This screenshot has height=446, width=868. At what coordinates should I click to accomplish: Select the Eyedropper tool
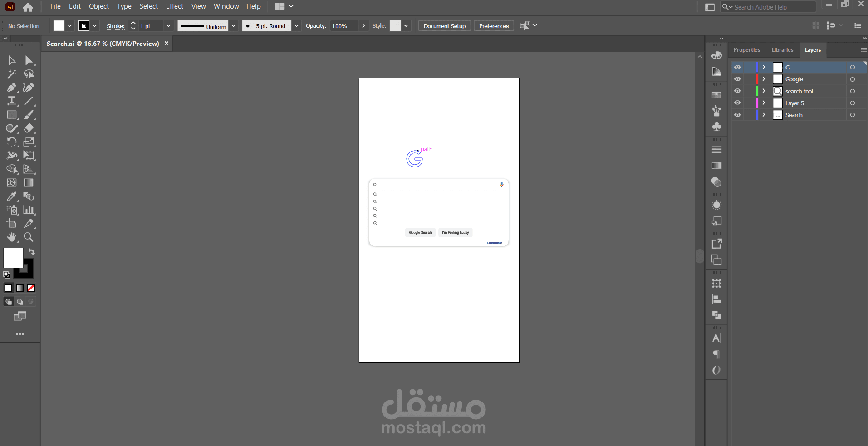pyautogui.click(x=12, y=196)
